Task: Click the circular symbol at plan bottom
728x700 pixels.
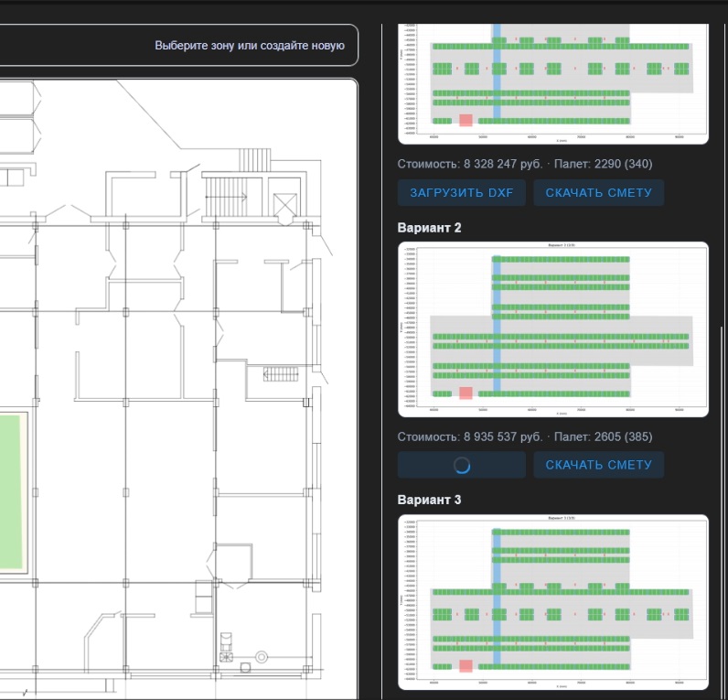Action: click(x=262, y=657)
